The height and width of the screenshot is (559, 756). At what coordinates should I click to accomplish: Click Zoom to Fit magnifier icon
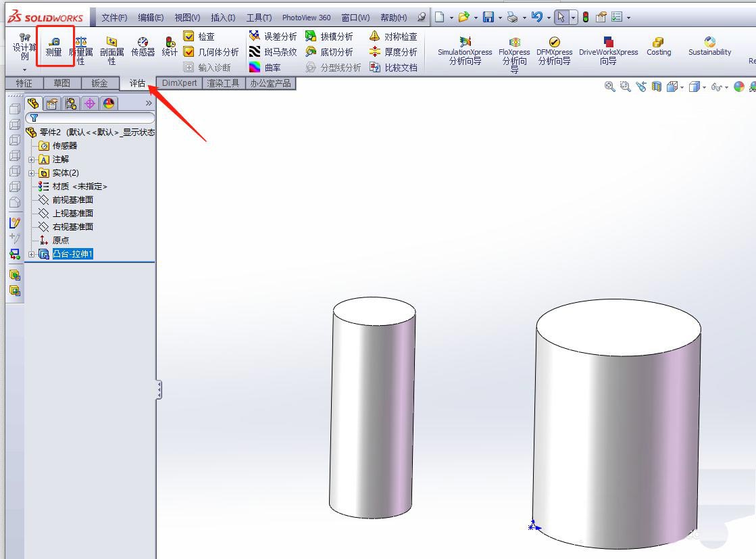(x=610, y=87)
